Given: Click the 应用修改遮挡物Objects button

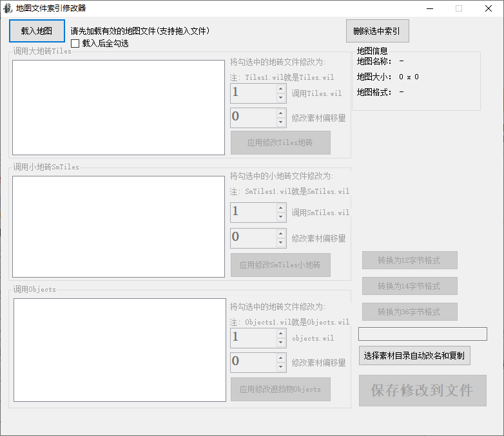Looking at the screenshot, I should point(280,389).
